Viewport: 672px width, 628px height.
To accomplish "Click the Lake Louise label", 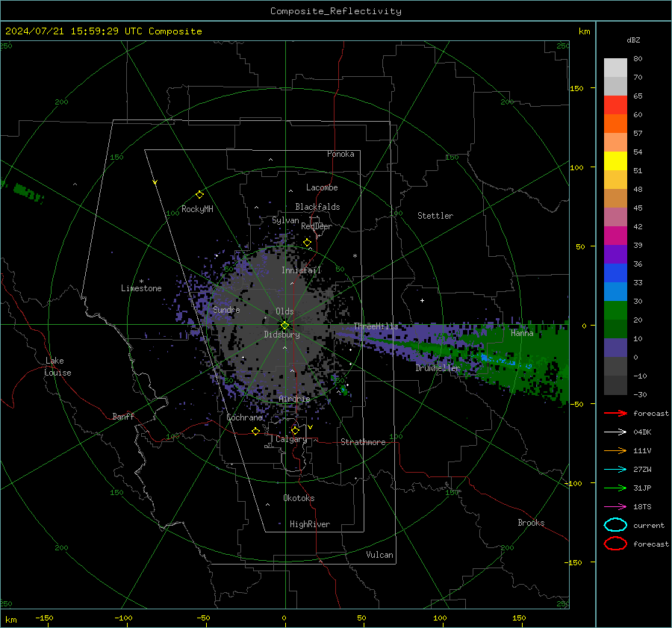I will coord(57,367).
